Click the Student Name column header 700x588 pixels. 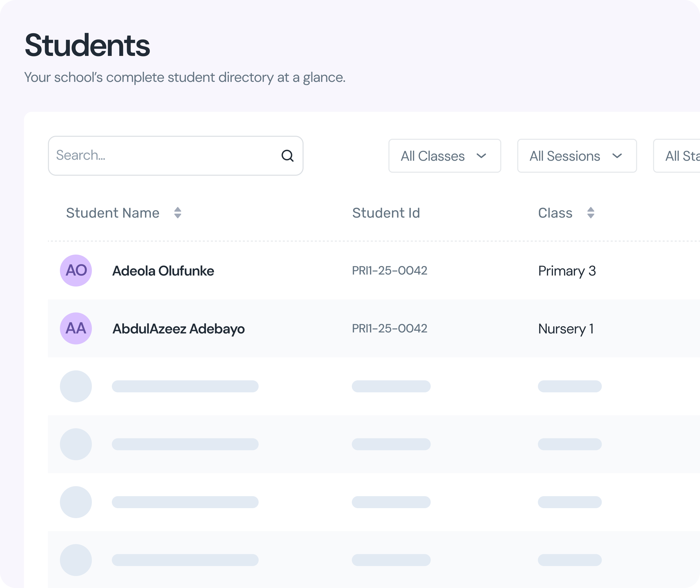pyautogui.click(x=113, y=213)
